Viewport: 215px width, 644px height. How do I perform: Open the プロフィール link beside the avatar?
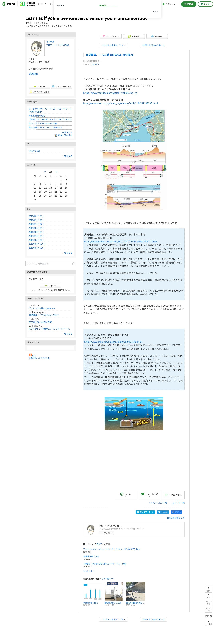pos(52,45)
